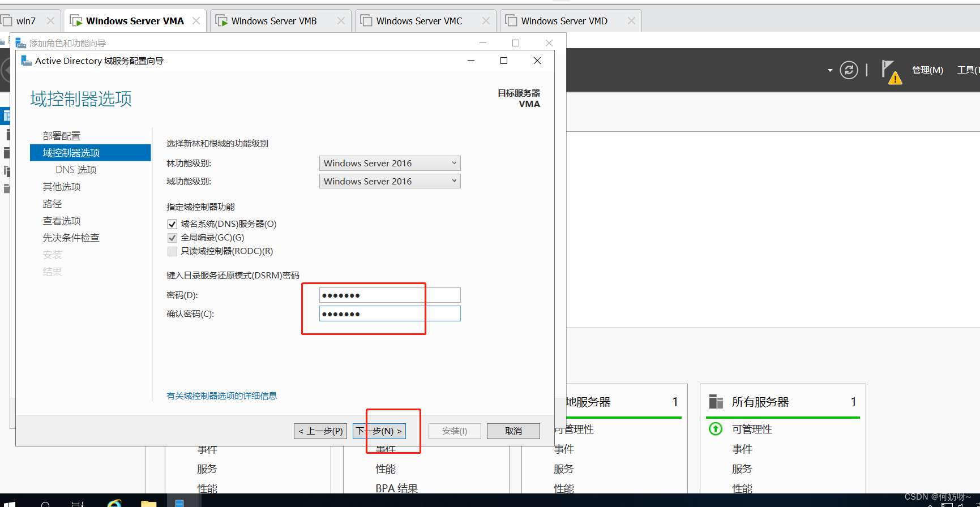This screenshot has width=980, height=507.
Task: Go to the DNS 选项 step
Action: [x=76, y=170]
